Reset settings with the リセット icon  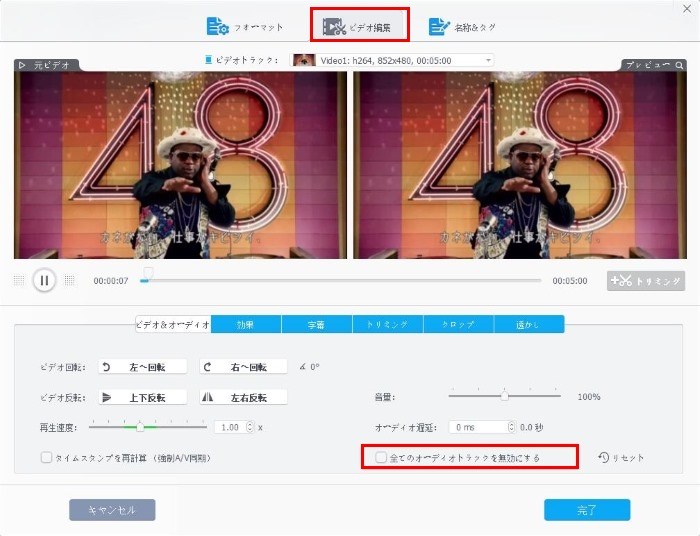pyautogui.click(x=621, y=458)
